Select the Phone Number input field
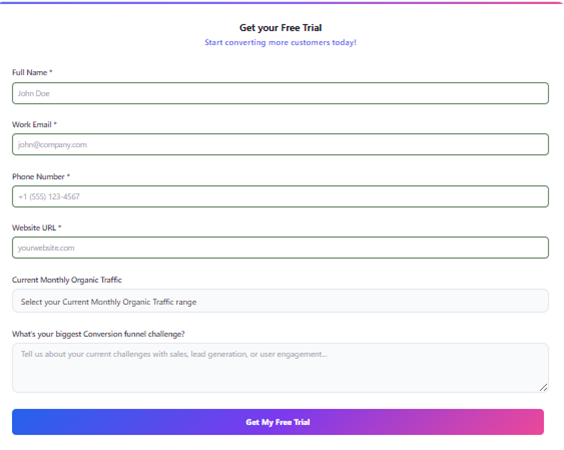The image size is (564, 450). point(280,196)
